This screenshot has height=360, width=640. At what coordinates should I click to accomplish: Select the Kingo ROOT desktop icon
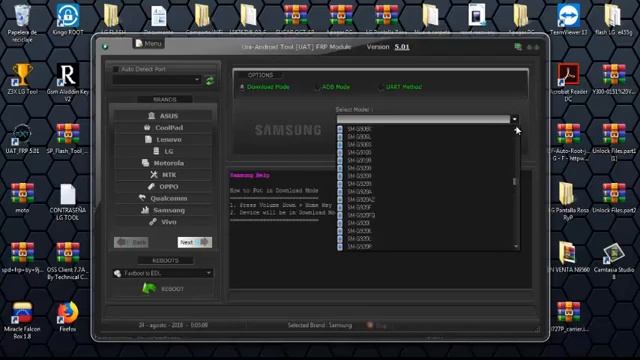pyautogui.click(x=68, y=20)
